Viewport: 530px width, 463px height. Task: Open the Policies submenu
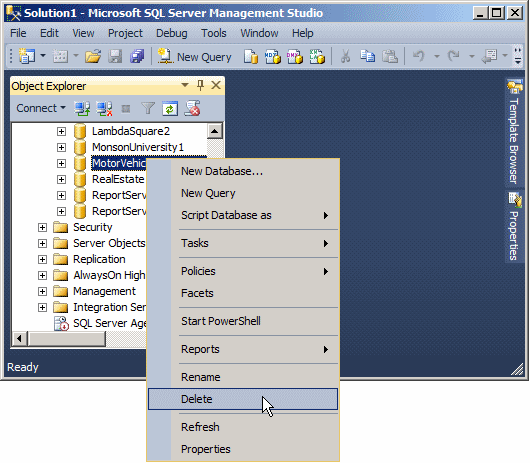(243, 271)
